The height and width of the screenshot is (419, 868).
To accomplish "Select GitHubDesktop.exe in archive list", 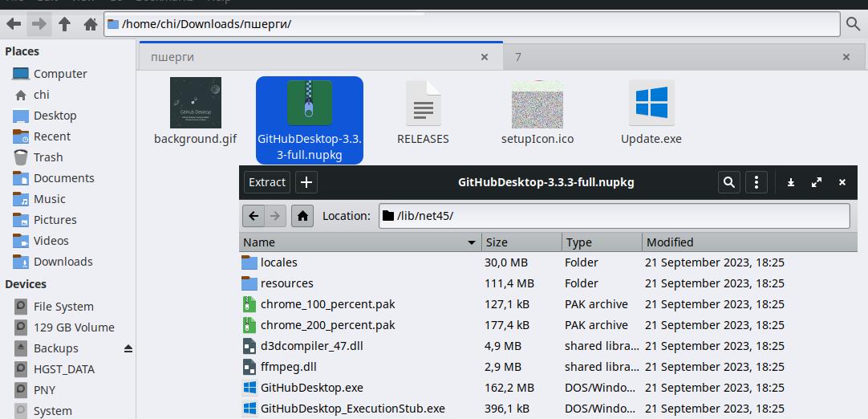I will (x=548, y=388).
